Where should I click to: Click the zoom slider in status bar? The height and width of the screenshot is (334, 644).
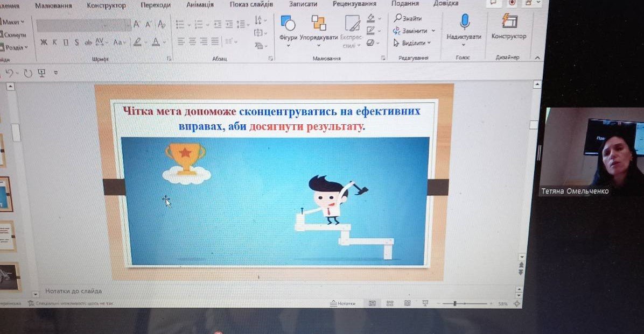(x=455, y=304)
